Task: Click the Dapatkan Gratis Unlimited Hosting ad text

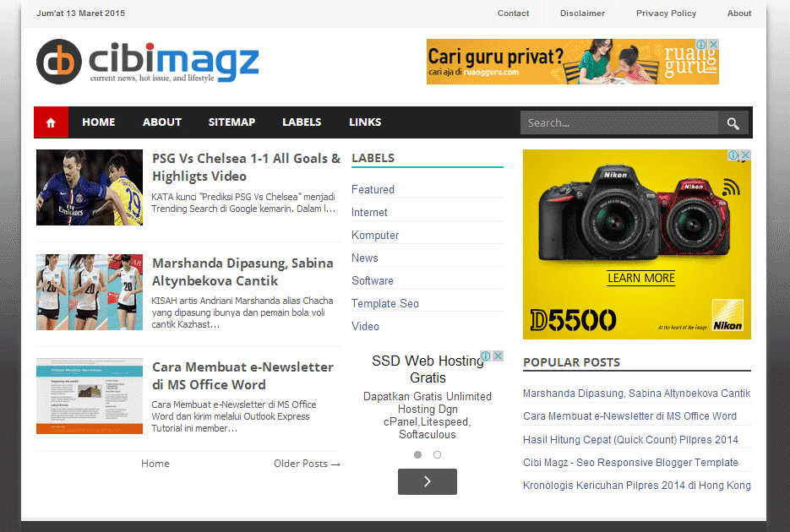Action: click(428, 415)
